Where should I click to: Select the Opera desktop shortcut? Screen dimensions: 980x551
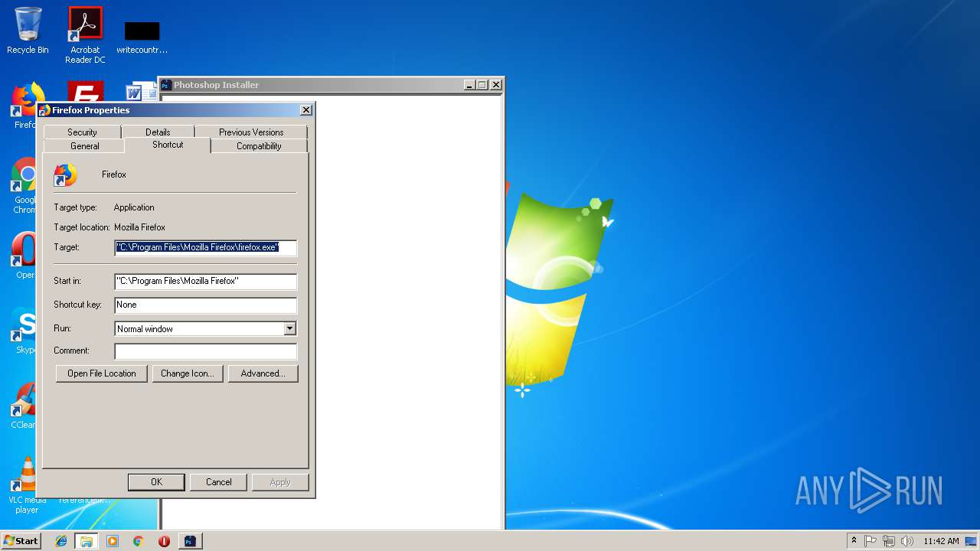(23, 256)
